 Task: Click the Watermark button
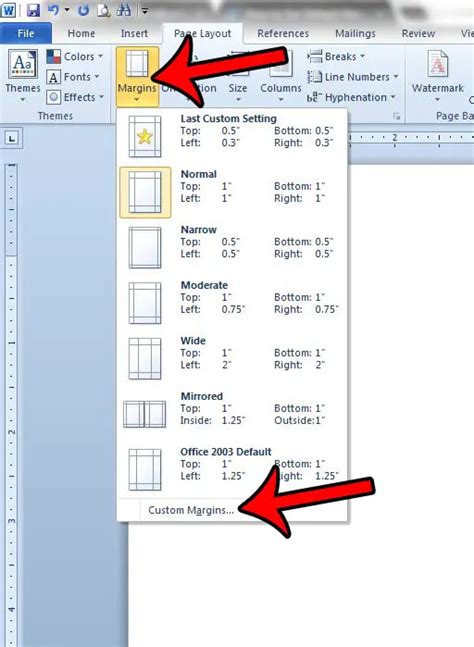(438, 76)
